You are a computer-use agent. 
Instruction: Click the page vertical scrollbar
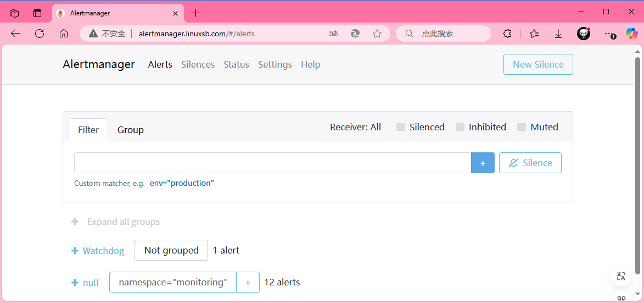[x=637, y=166]
